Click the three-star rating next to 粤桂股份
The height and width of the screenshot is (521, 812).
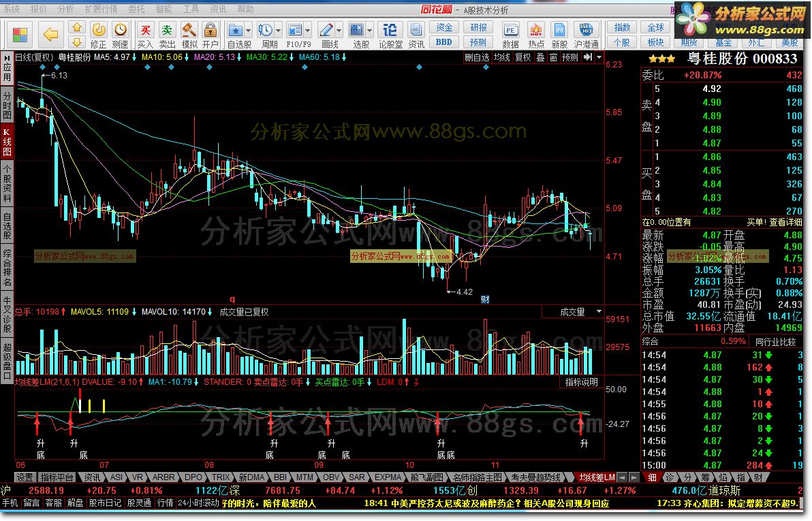click(x=662, y=59)
